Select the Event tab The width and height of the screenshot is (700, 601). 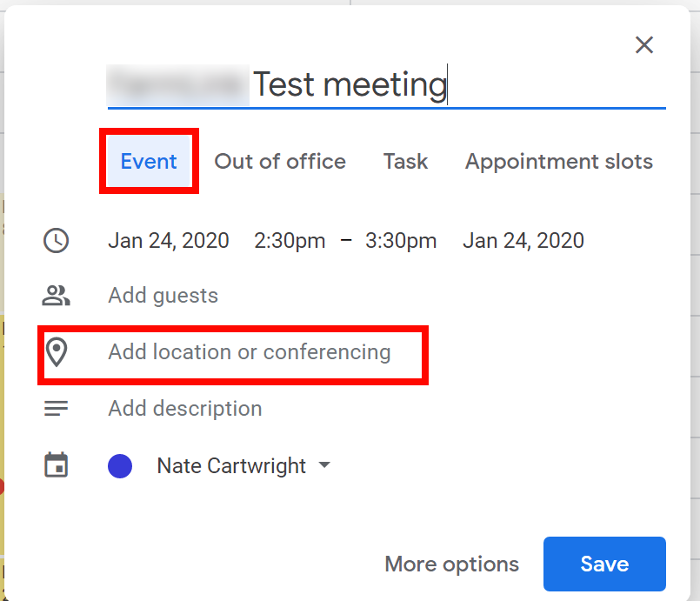coord(149,162)
